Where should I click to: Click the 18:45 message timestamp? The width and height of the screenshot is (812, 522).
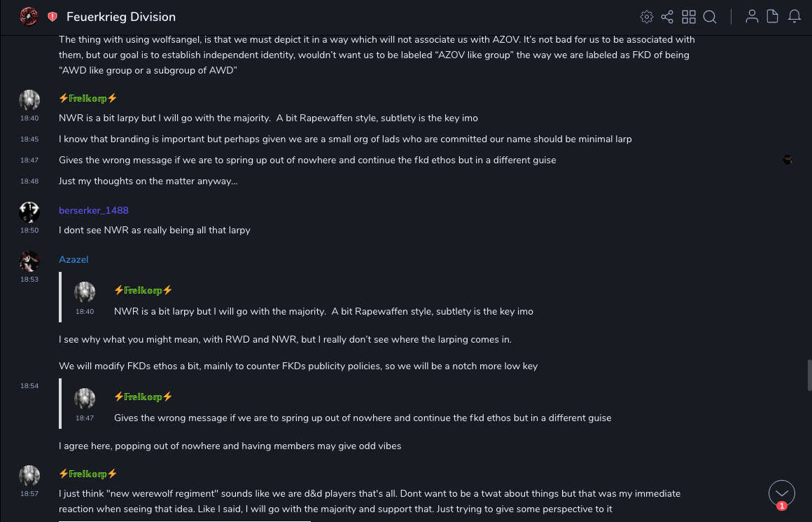(29, 139)
